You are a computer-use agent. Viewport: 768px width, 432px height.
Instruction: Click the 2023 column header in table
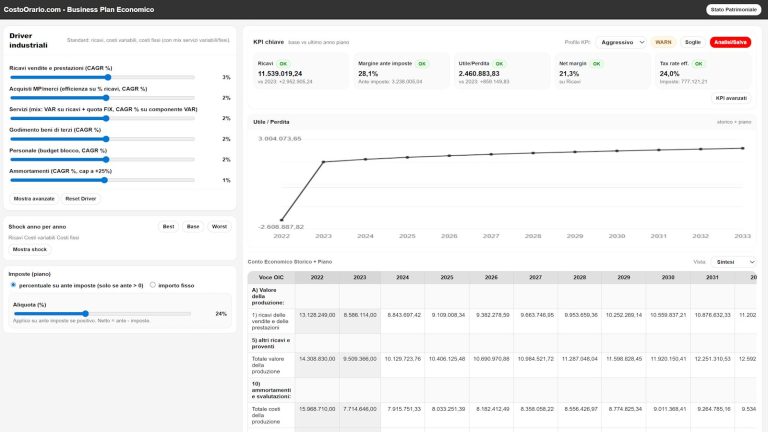pos(359,277)
